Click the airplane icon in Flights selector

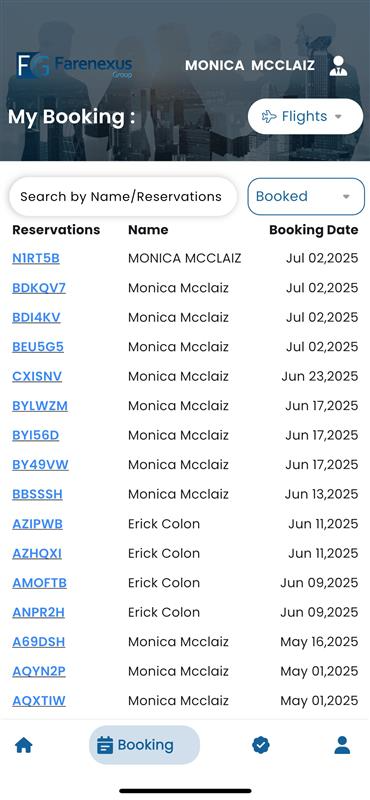click(x=269, y=117)
